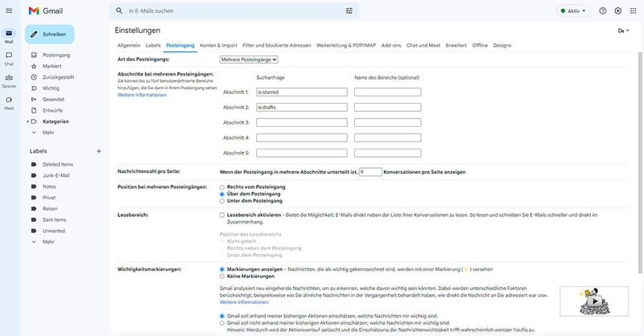The image size is (644, 336).
Task: Open the settings gear icon
Action: [617, 11]
